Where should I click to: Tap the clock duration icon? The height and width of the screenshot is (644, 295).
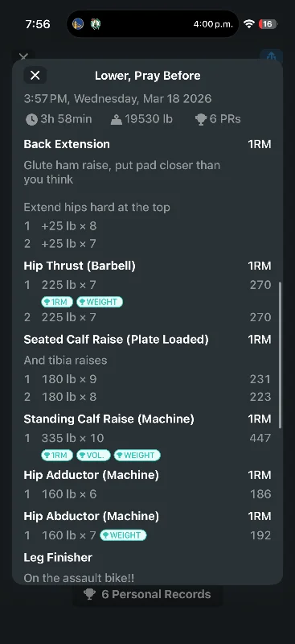click(31, 119)
